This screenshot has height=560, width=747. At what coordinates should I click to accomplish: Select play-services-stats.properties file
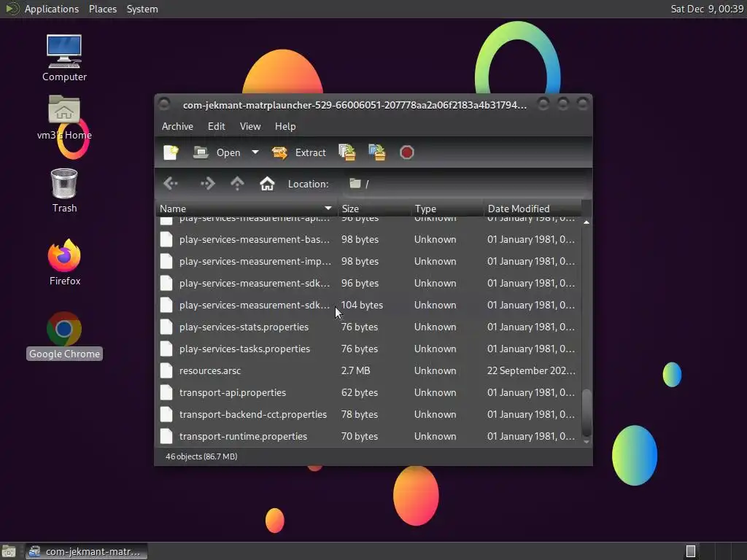click(368, 327)
